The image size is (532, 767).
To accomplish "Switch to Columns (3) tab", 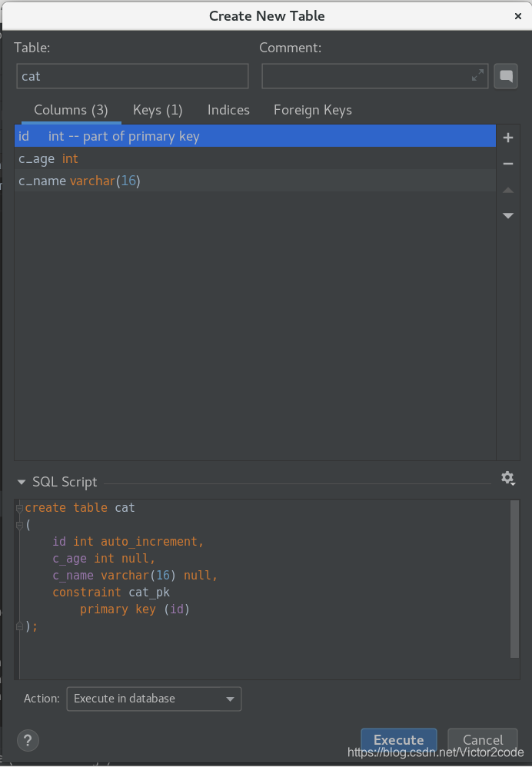I will point(71,110).
